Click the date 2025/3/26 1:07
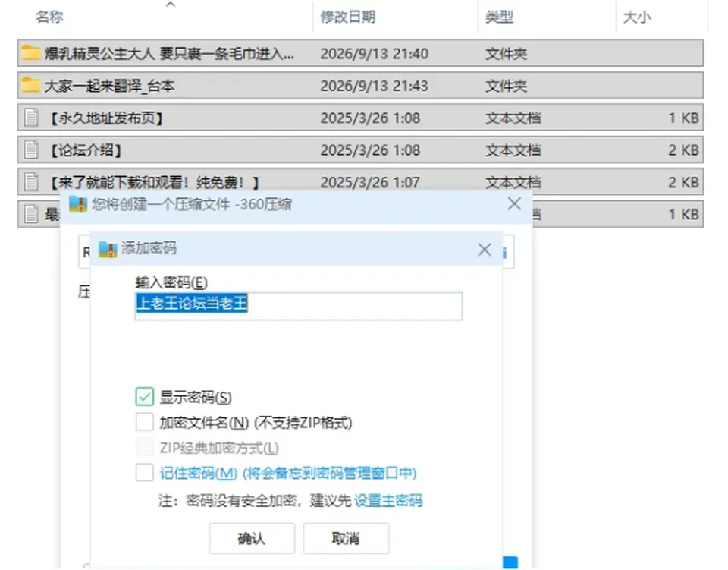The height and width of the screenshot is (570, 728). 371,182
